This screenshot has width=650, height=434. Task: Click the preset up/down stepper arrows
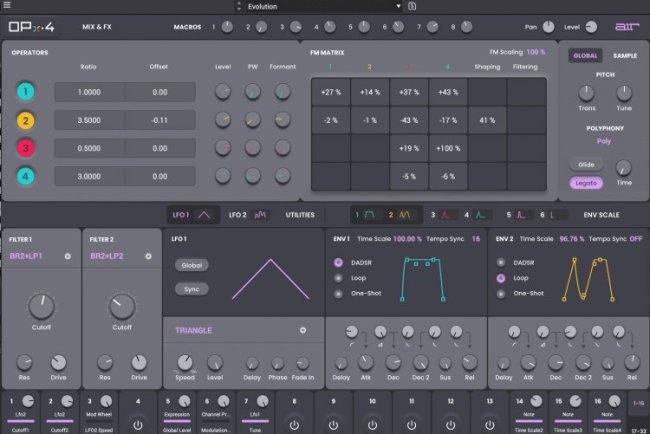click(x=239, y=6)
